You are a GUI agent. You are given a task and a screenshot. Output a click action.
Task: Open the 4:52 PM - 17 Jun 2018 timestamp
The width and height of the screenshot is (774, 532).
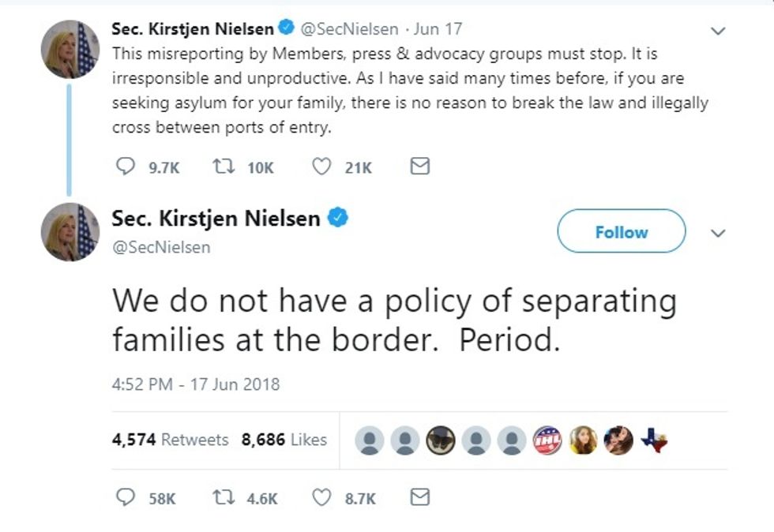point(196,384)
